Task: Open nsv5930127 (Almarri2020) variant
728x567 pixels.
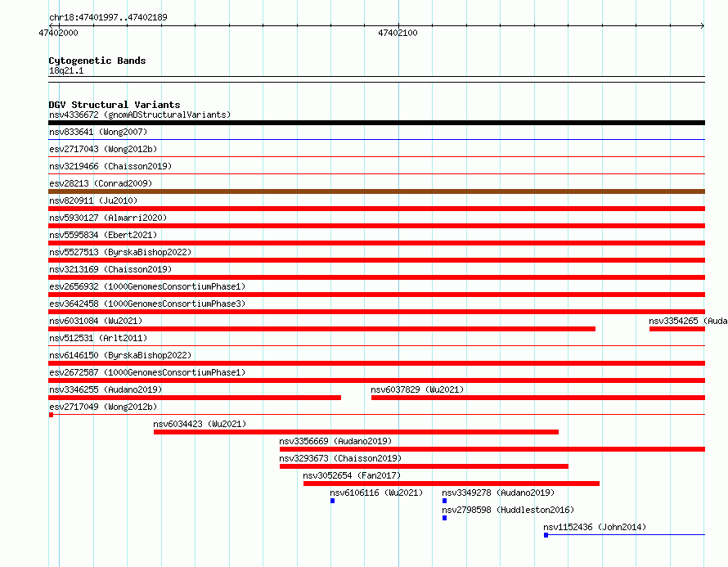Action: point(108,218)
